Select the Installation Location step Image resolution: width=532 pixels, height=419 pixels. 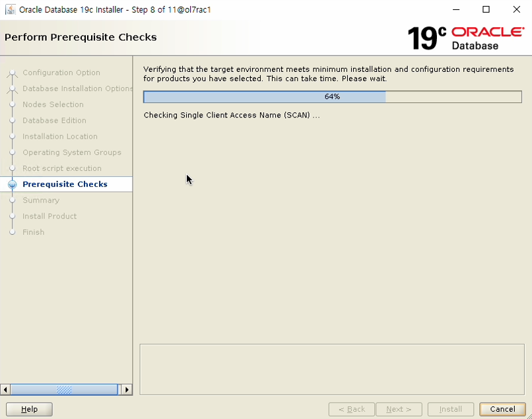[x=60, y=137]
